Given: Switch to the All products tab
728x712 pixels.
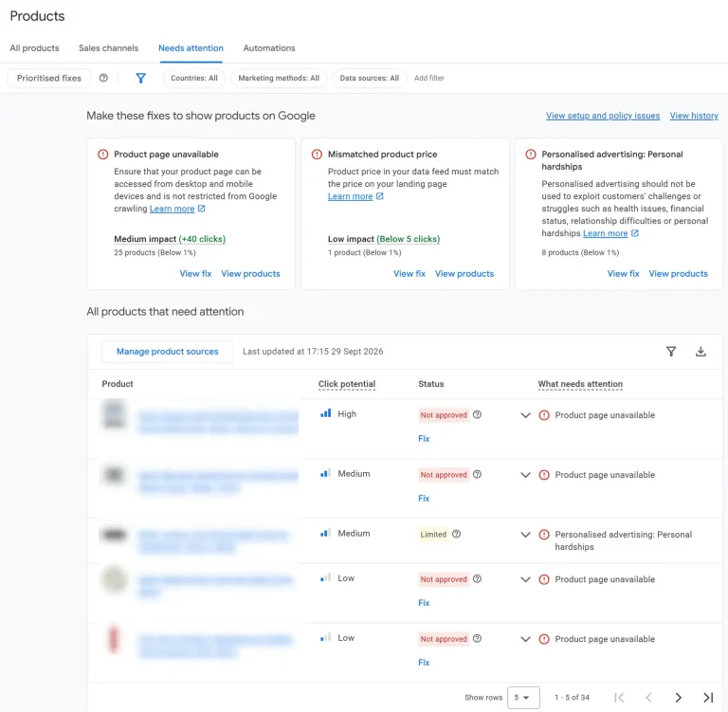Looking at the screenshot, I should [34, 47].
